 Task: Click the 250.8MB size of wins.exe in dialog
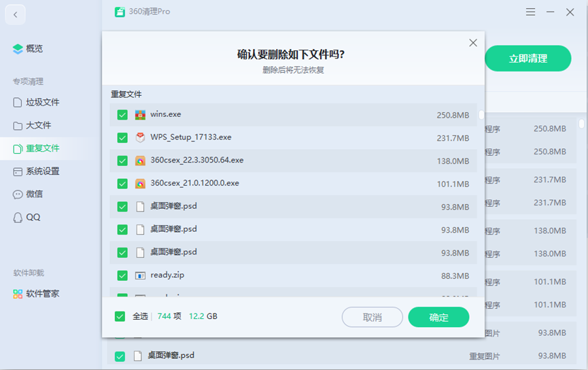pos(453,115)
